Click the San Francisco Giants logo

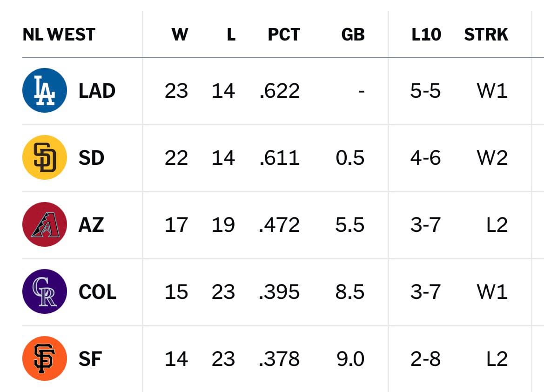pyautogui.click(x=44, y=358)
